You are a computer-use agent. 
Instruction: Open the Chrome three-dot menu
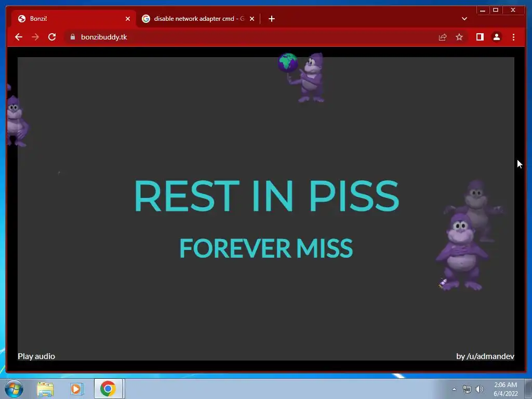click(x=513, y=37)
